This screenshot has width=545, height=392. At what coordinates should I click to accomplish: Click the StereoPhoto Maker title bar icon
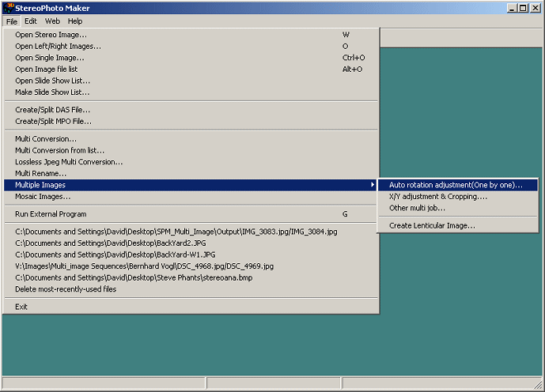click(9, 8)
